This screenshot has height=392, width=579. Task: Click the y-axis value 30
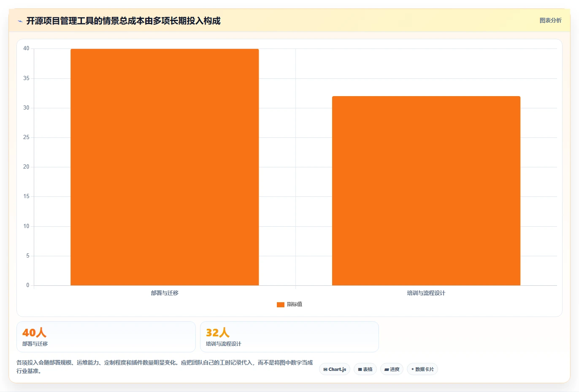coord(26,108)
